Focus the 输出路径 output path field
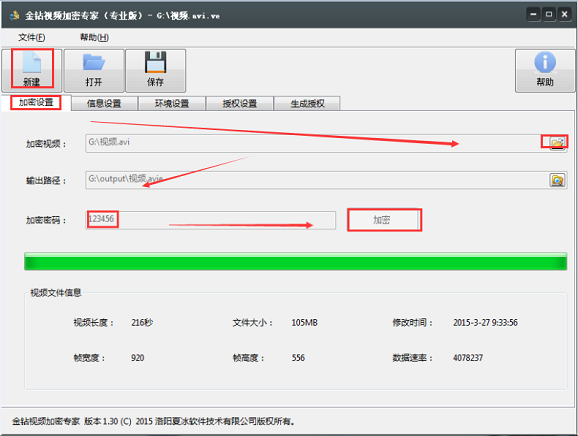This screenshot has height=436, width=578. coord(317,180)
